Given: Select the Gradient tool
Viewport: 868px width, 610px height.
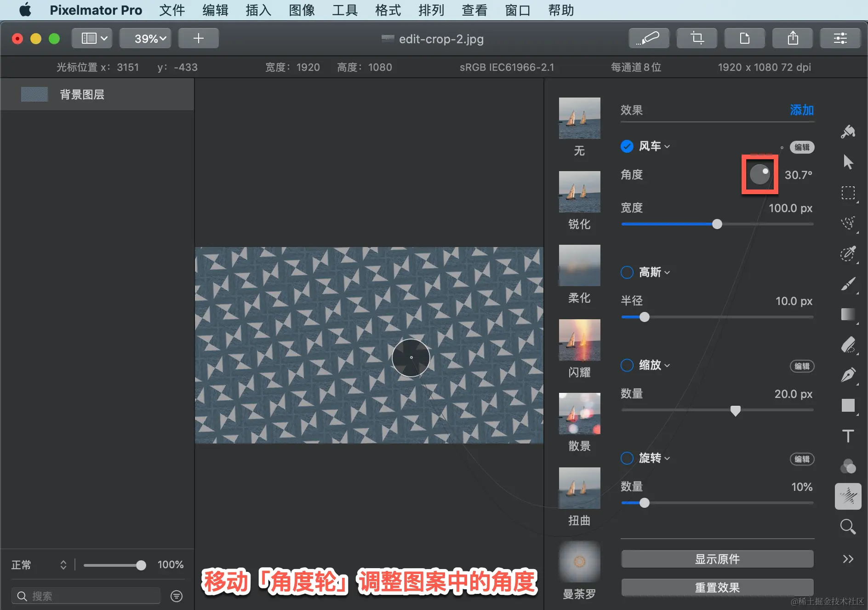Looking at the screenshot, I should click(848, 314).
